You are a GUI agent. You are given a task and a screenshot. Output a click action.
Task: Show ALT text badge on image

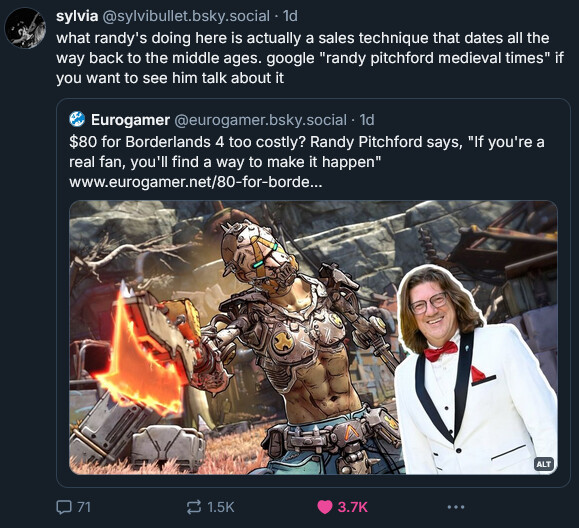pos(544,464)
